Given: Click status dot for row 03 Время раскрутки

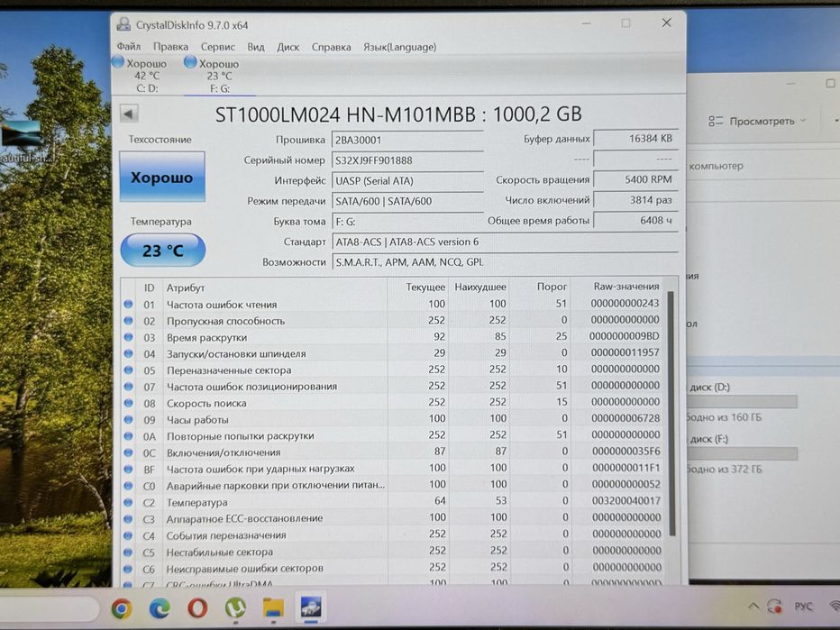Looking at the screenshot, I should pyautogui.click(x=128, y=337).
